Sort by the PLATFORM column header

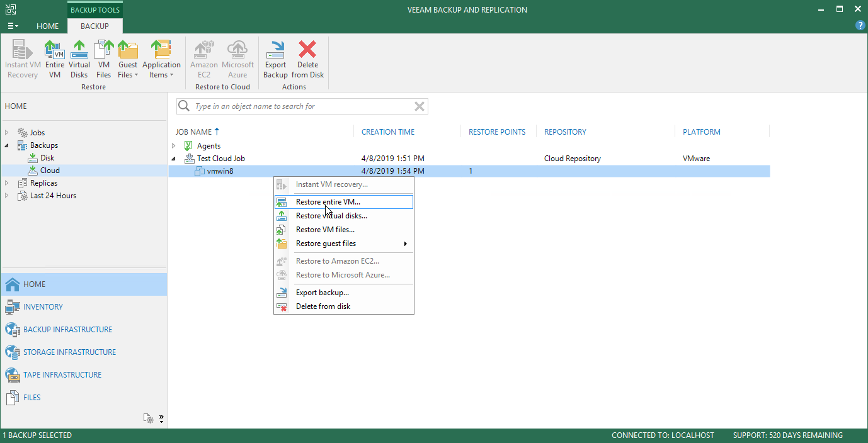pos(702,132)
